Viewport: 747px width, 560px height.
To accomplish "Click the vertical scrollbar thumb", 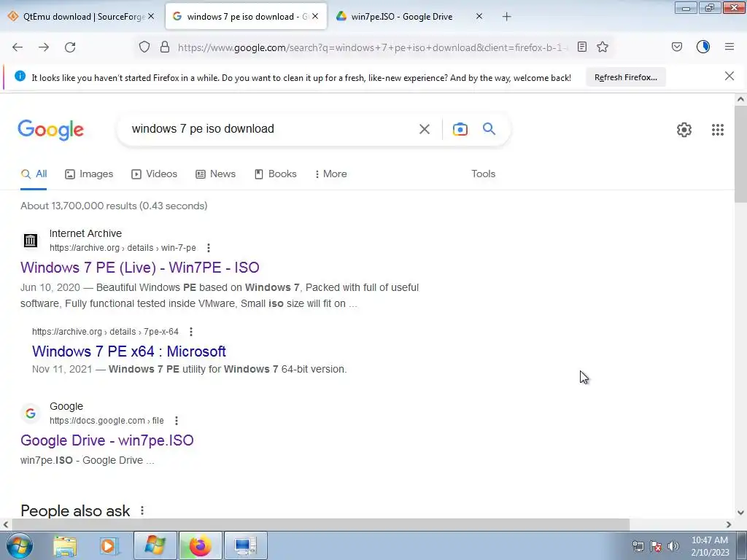I will click(x=740, y=155).
